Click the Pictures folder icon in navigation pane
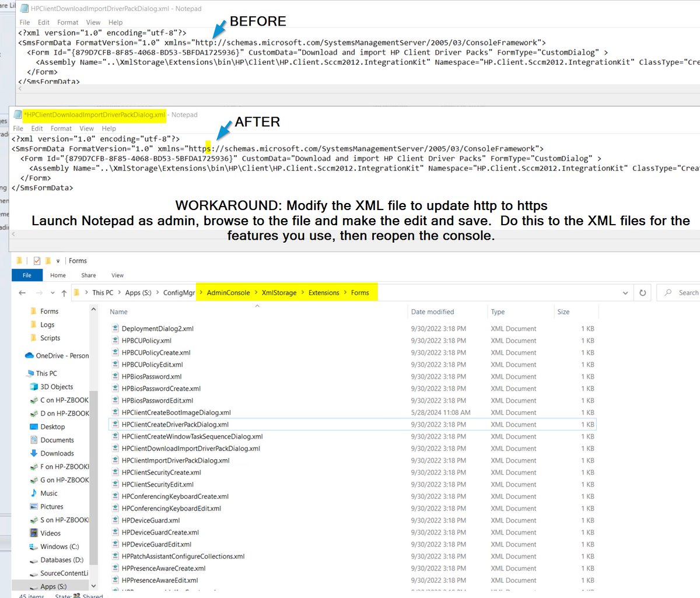Image resolution: width=700 pixels, height=598 pixels. tap(34, 507)
